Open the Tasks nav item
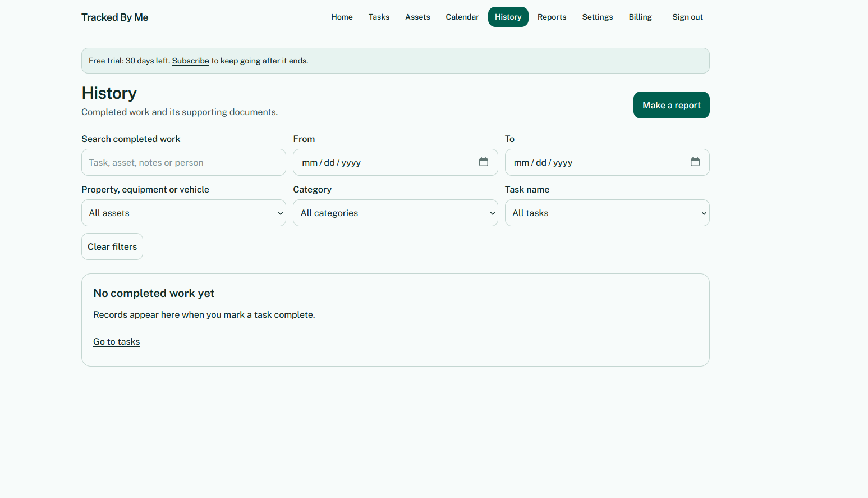The image size is (868, 498). coord(379,17)
